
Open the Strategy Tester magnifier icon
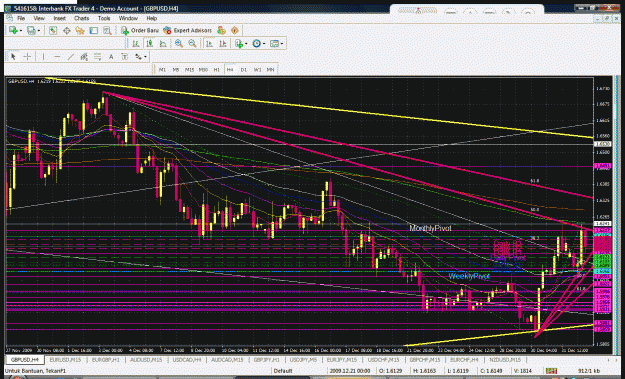coord(107,30)
